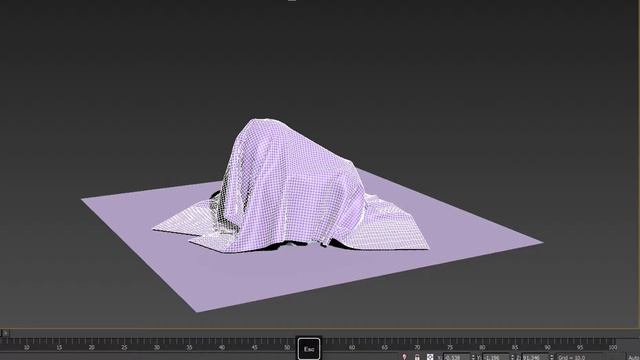This screenshot has height=360, width=640.
Task: Click the X coordinate spinner arrows
Action: 473,357
